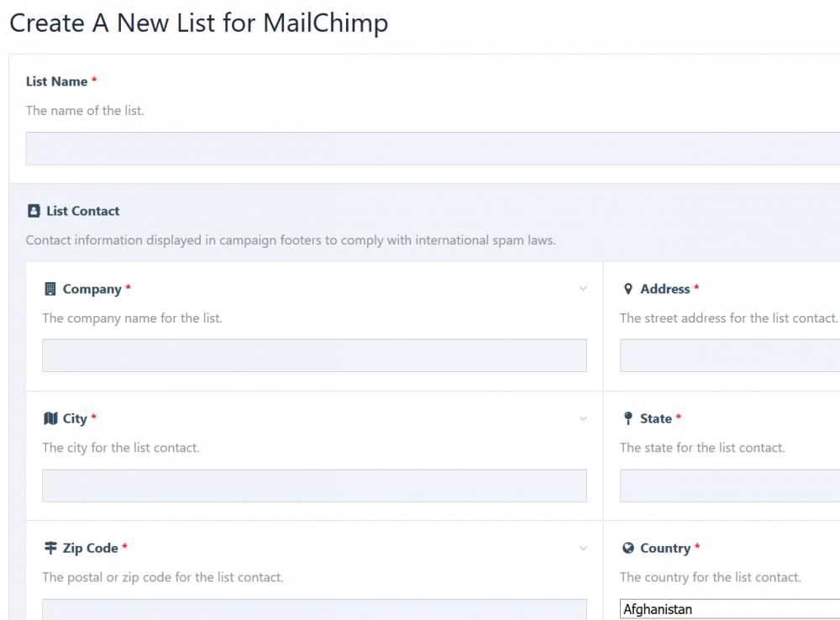Screen dimensions: 840x620
Task: Click the Create A New List page title
Action: [x=198, y=23]
